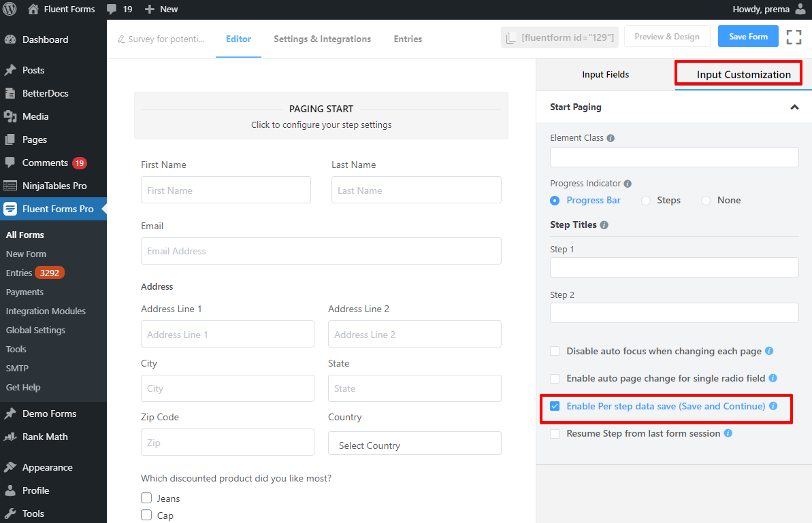
Task: Open comments bubble icon in admin bar
Action: coord(112,10)
